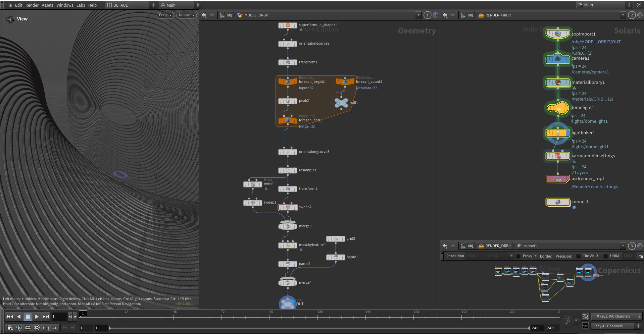Select the null1 node icon
The height and width of the screenshot is (334, 644).
click(341, 103)
